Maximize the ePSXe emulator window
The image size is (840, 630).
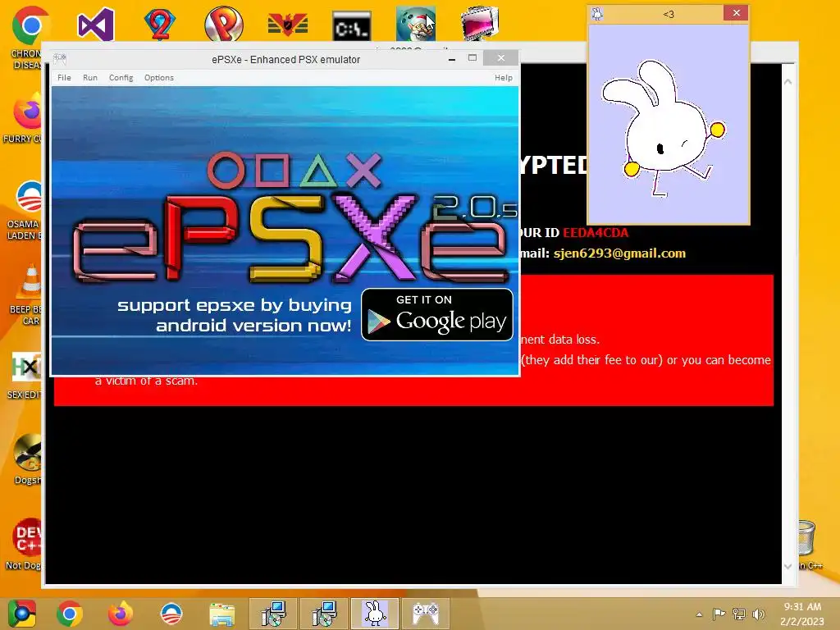click(472, 58)
